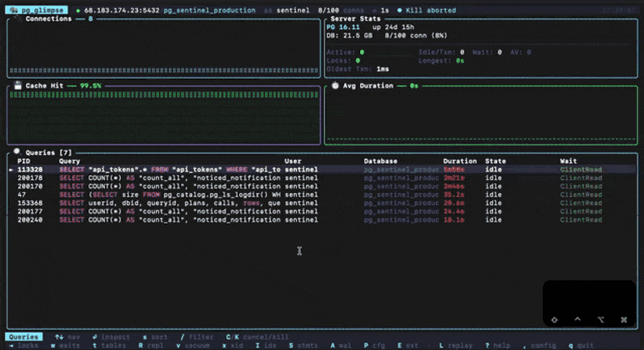This screenshot has height=350, width=644.
Task: Click the quit shortcut hint
Action: click(581, 345)
